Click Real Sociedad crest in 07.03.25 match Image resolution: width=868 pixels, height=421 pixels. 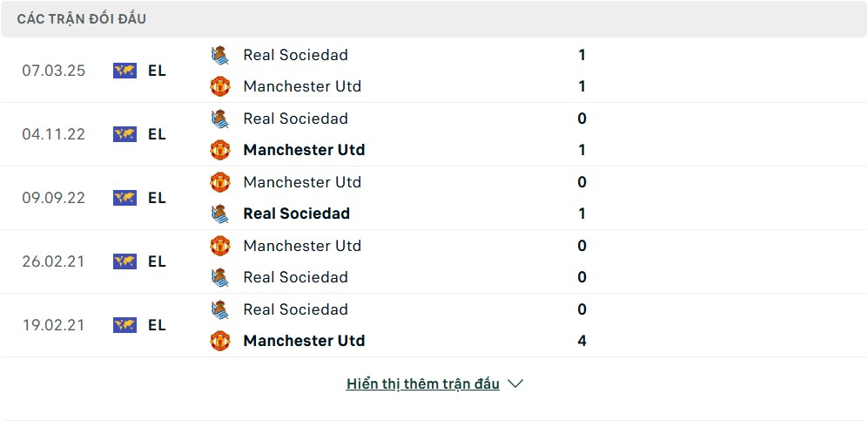coord(219,55)
